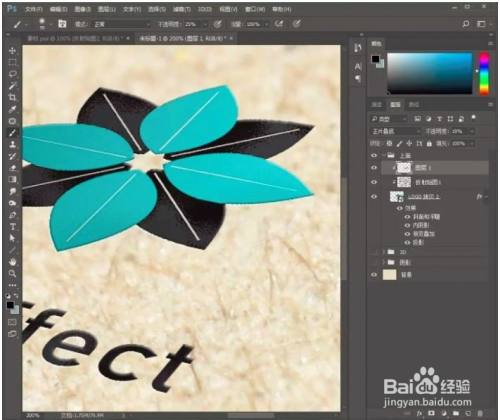Select the Clone Stamp tool
Image resolution: width=500 pixels, height=420 pixels.
pos(12,144)
